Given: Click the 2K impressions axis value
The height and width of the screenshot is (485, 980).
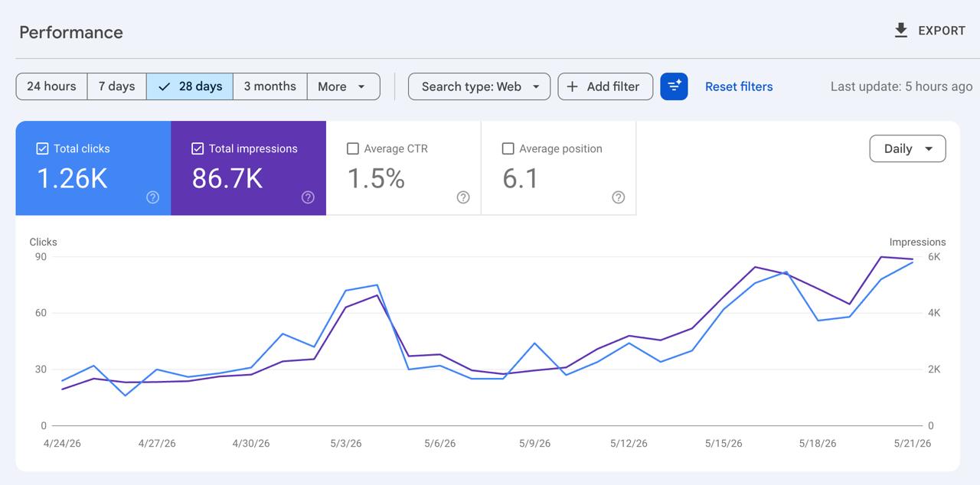Looking at the screenshot, I should coord(934,369).
